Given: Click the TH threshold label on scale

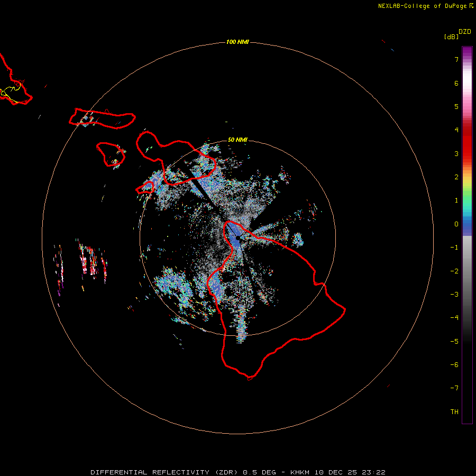Looking at the screenshot, I should 454,412.
